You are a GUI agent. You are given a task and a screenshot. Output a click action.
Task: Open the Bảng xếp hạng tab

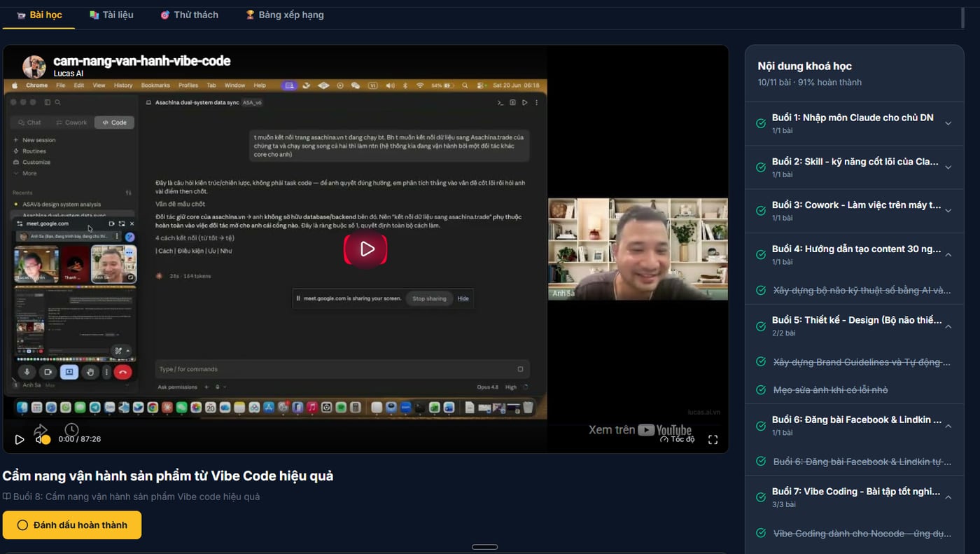[x=284, y=15]
